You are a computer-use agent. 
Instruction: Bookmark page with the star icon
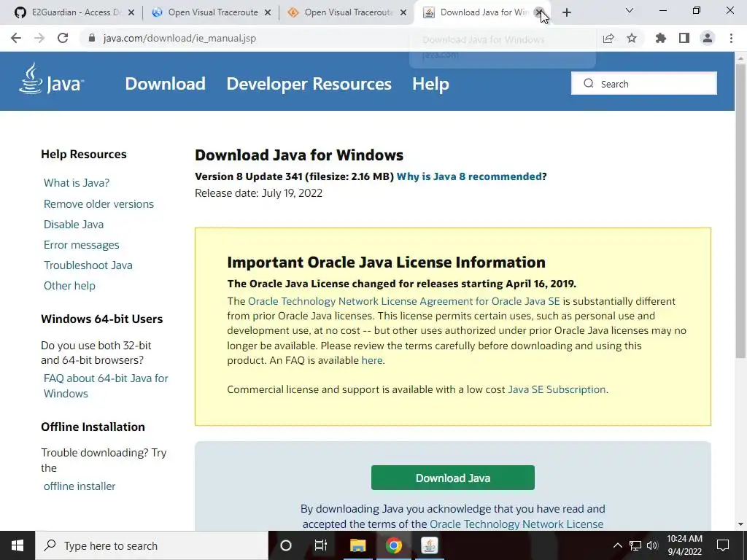tap(632, 38)
